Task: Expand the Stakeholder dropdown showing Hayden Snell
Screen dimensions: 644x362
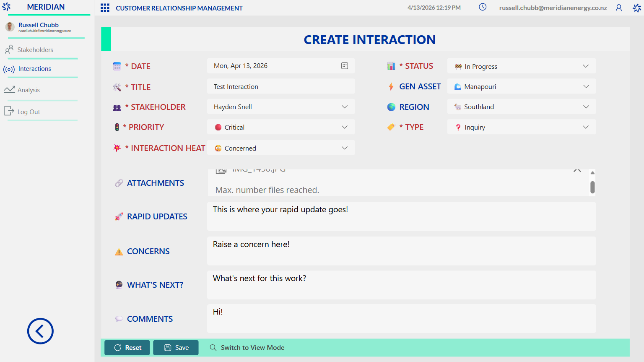Action: pos(345,107)
